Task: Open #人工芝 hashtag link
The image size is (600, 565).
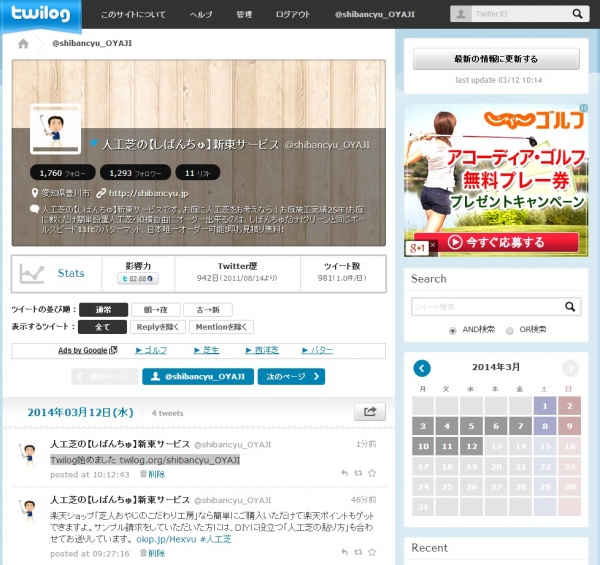Action: [x=215, y=539]
